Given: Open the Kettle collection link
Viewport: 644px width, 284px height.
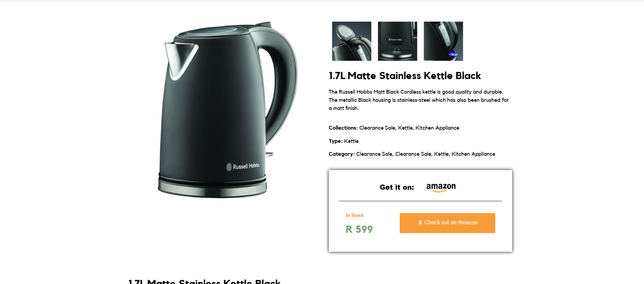Looking at the screenshot, I should 405,128.
